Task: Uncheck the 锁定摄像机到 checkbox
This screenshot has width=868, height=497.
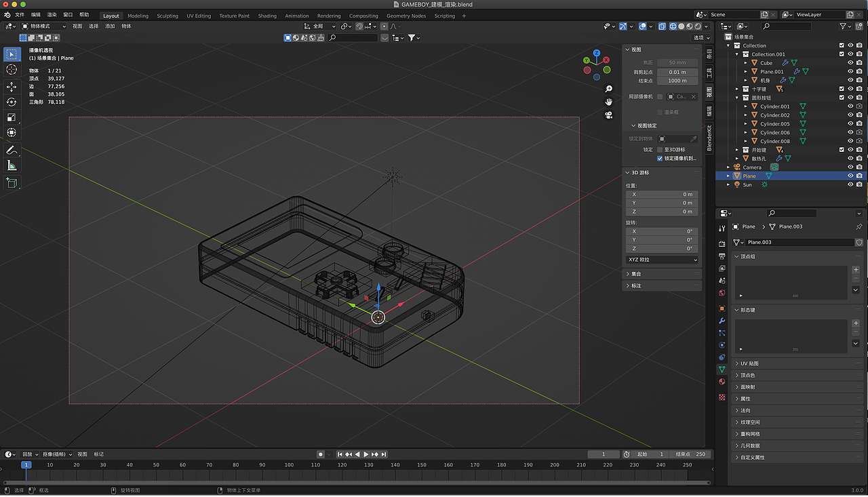Action: point(660,159)
